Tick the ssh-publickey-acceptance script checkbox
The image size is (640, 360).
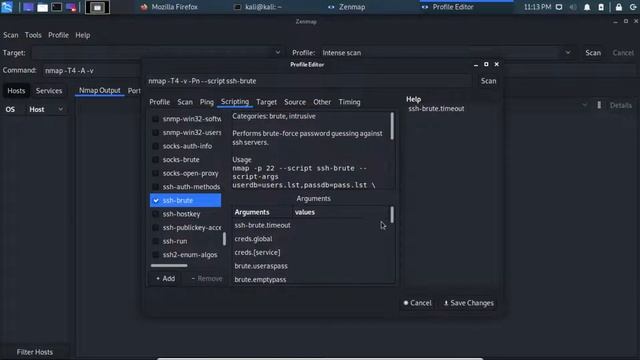[x=156, y=227]
